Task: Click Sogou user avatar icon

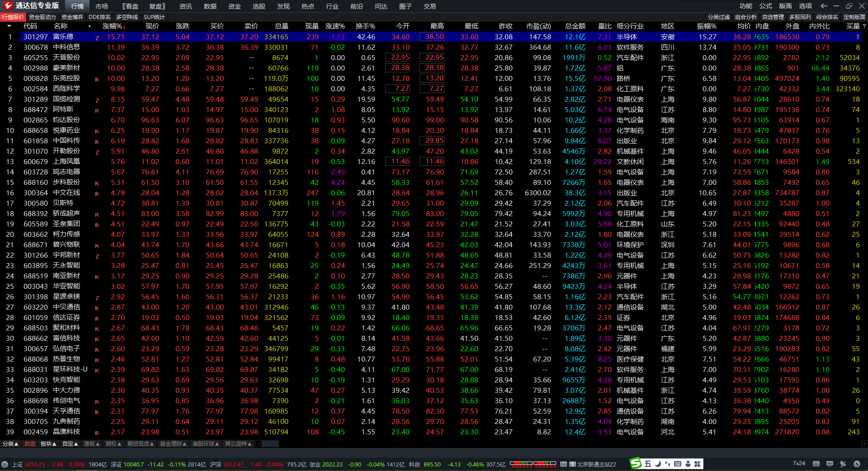Action: pos(688,464)
